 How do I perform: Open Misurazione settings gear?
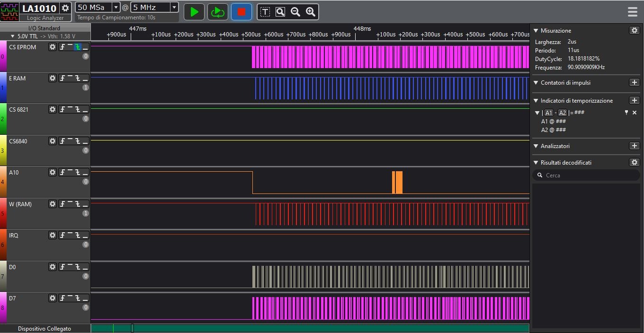click(x=634, y=30)
